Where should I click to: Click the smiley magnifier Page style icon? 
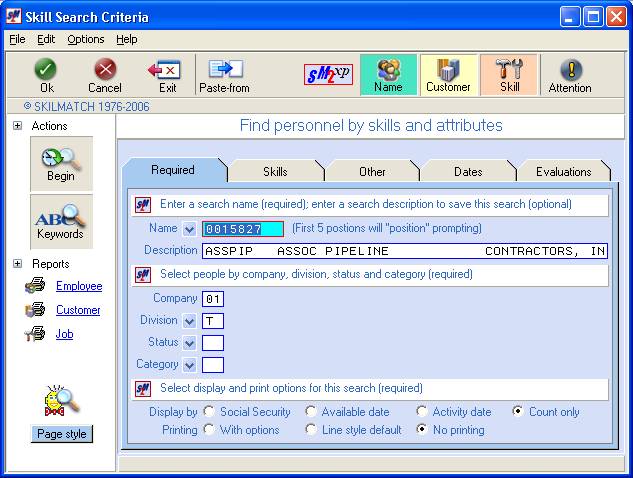click(x=61, y=401)
